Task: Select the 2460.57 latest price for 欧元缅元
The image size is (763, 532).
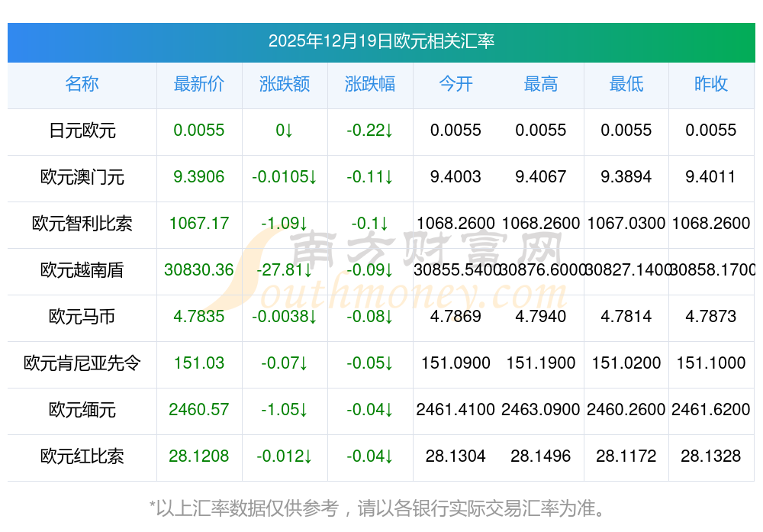Action: 199,410
